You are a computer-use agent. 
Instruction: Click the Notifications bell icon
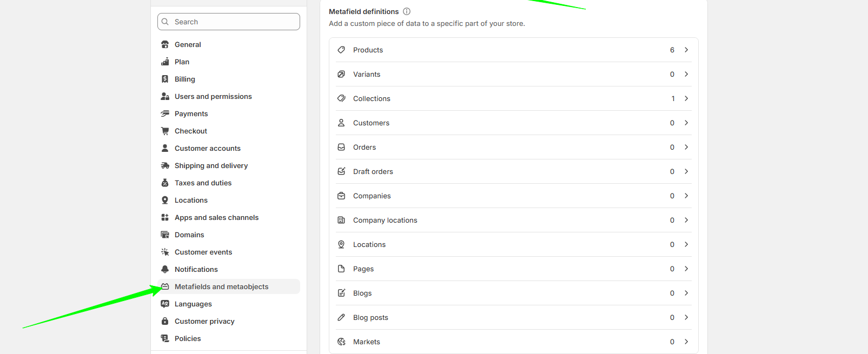click(165, 269)
